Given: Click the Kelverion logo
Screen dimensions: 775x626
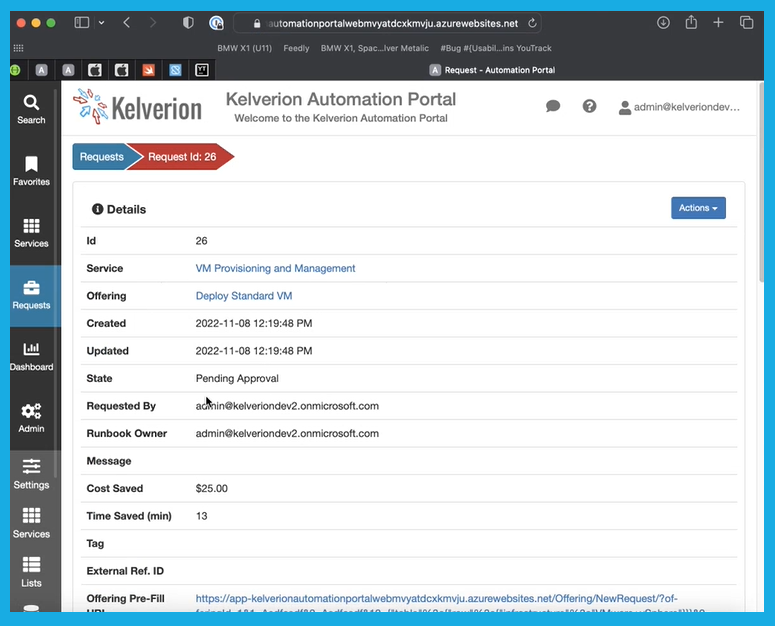Looking at the screenshot, I should (x=137, y=106).
